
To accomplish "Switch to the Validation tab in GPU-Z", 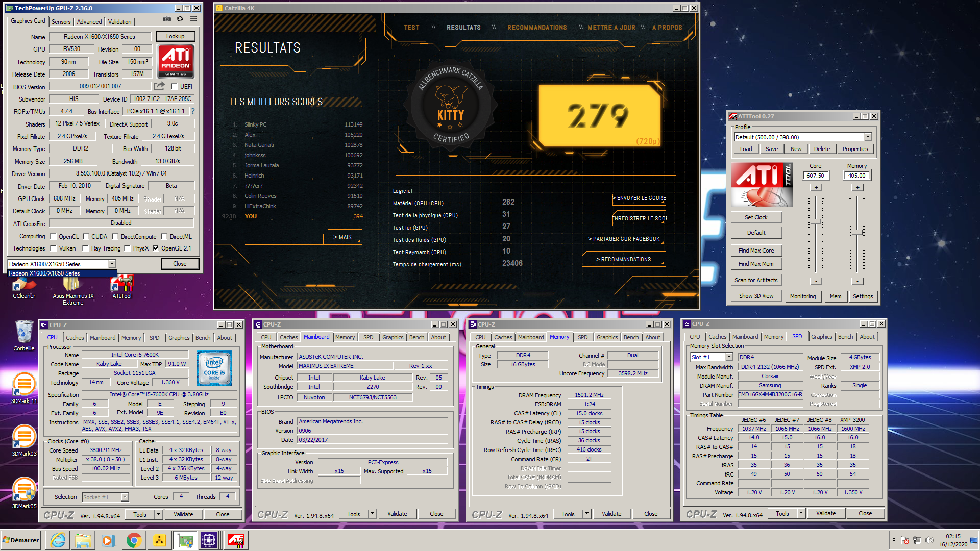I will (x=119, y=21).
